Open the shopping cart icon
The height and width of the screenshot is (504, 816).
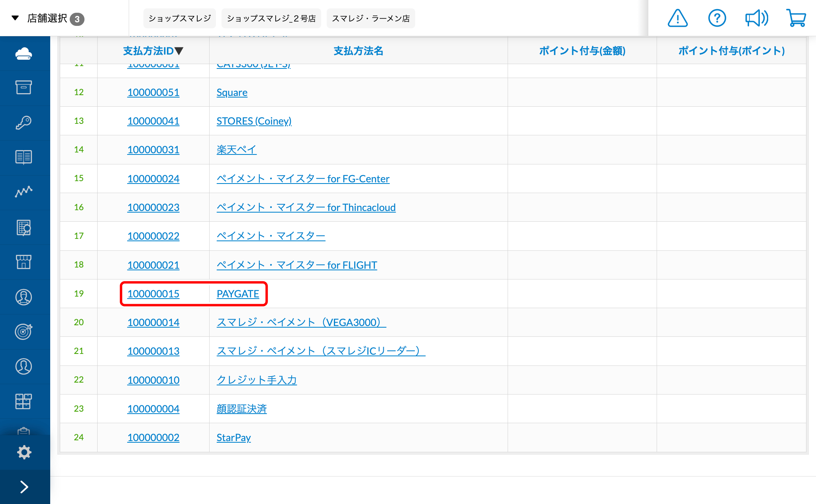796,18
